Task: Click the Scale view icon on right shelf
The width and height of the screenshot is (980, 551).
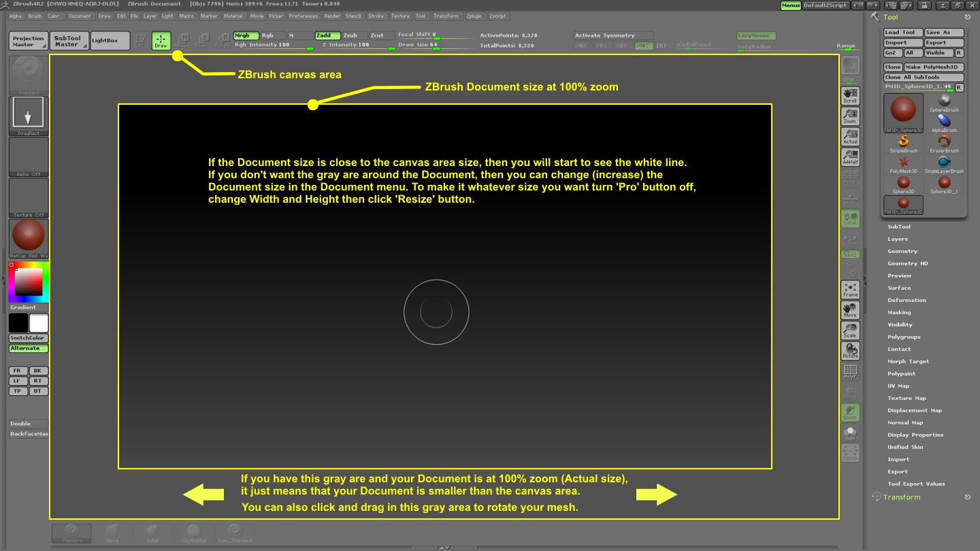Action: point(851,331)
